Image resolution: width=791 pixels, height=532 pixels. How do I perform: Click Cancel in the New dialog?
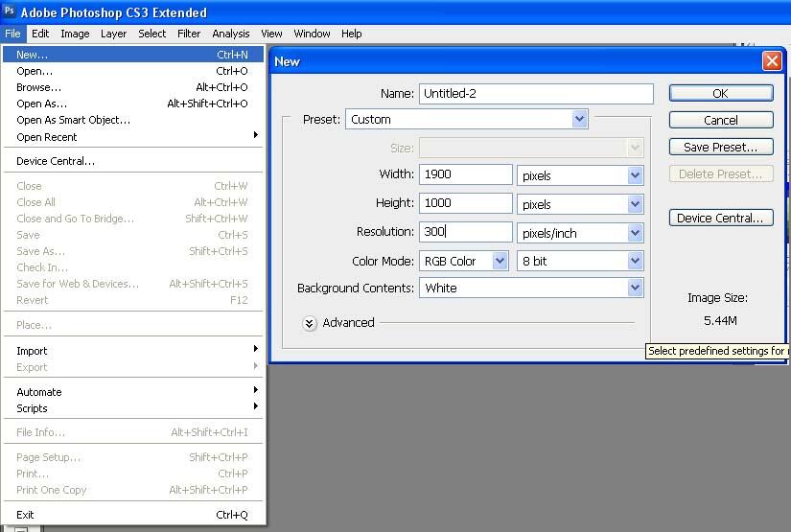pos(721,120)
